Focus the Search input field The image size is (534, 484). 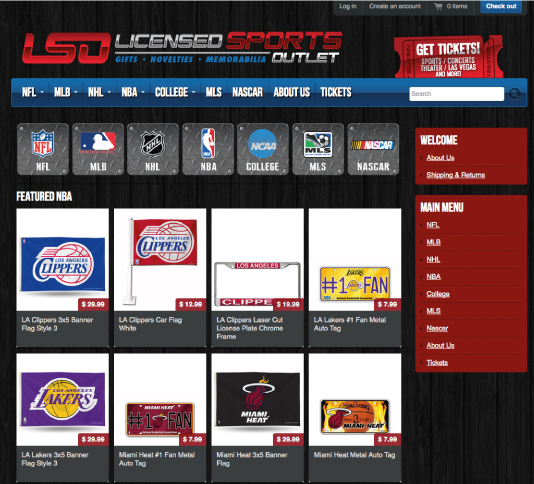(456, 94)
